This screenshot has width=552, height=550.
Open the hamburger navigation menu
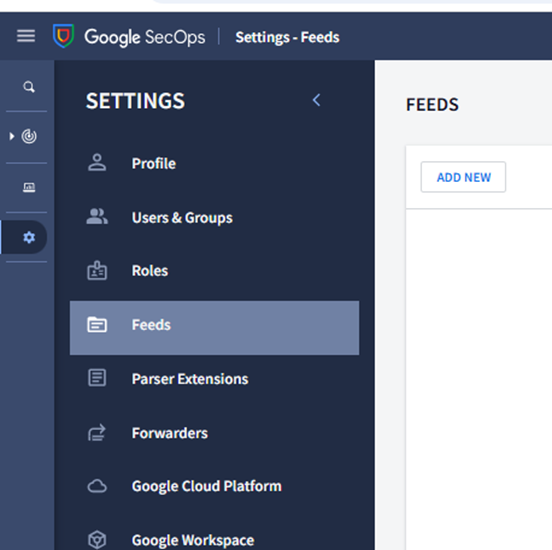click(26, 36)
